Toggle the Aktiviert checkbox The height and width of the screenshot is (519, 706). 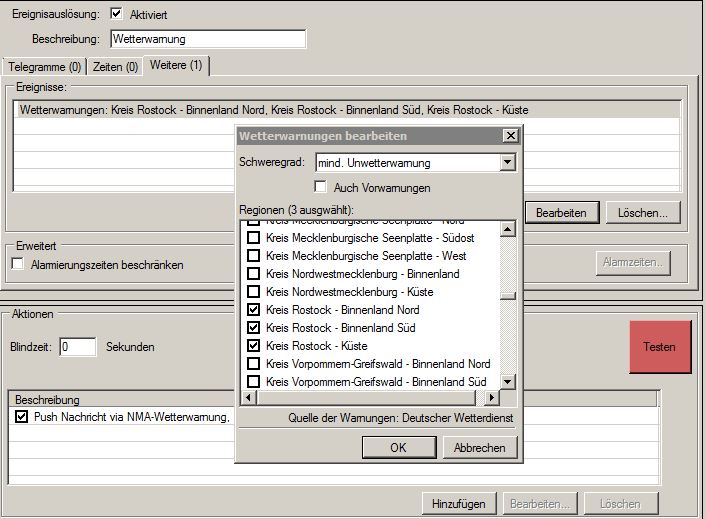pos(117,13)
